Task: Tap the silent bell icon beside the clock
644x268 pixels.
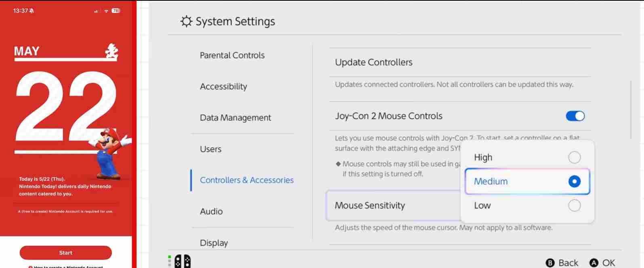Action: pos(32,11)
